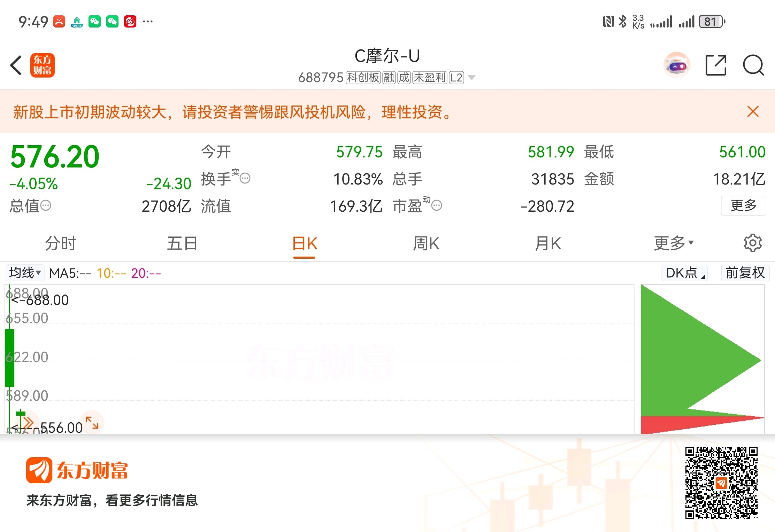Tap the share/export icon
775x532 pixels.
(x=716, y=65)
